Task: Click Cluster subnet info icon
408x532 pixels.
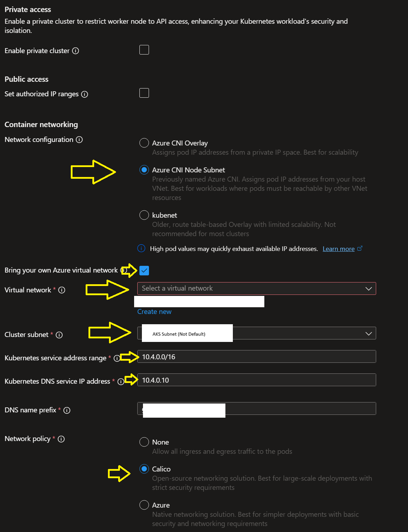Action: pos(59,335)
